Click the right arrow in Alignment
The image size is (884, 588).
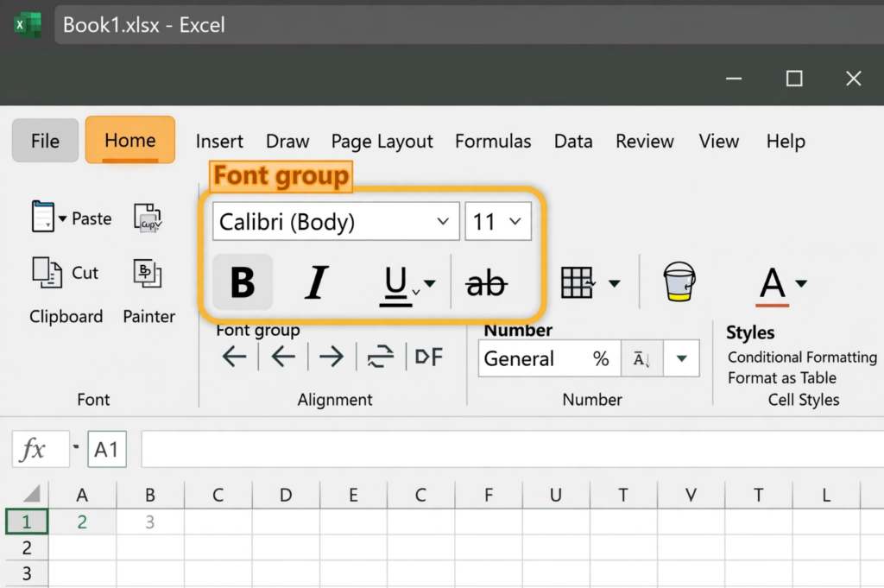click(x=331, y=357)
